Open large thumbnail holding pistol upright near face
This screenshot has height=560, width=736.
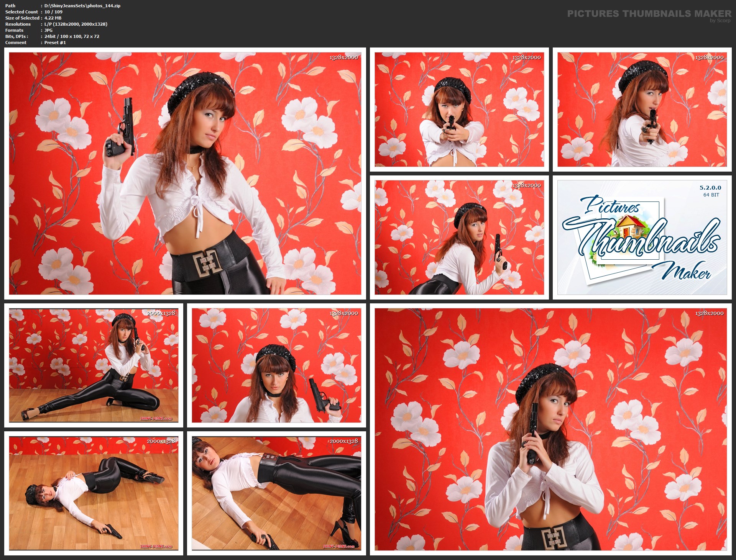551,429
